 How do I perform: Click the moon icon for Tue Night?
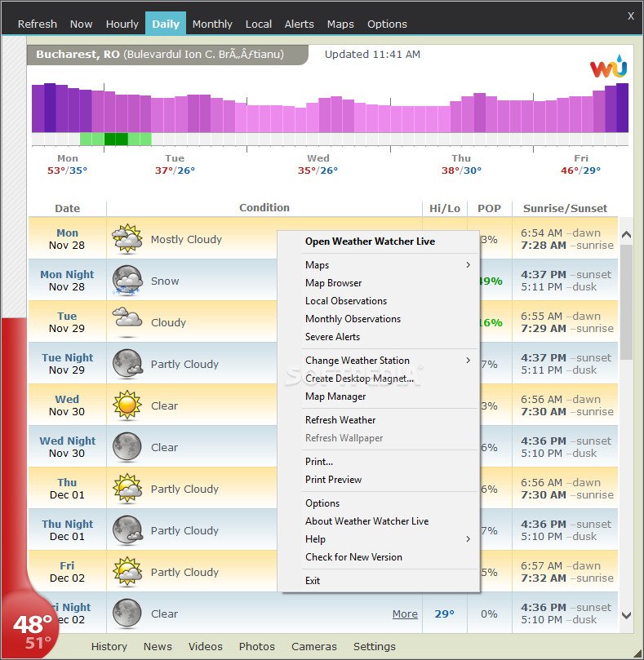point(127,364)
